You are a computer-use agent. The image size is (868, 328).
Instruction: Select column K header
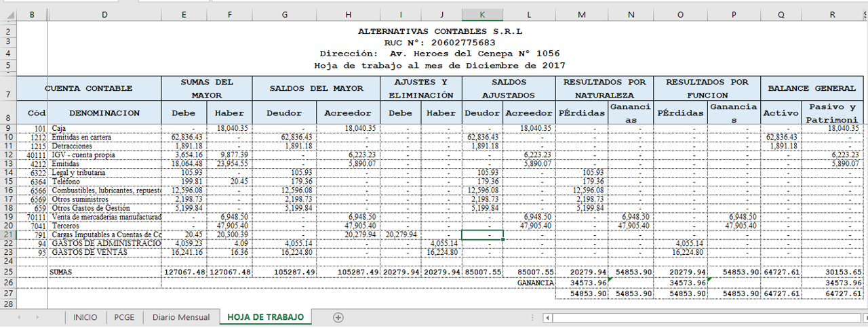pos(482,14)
